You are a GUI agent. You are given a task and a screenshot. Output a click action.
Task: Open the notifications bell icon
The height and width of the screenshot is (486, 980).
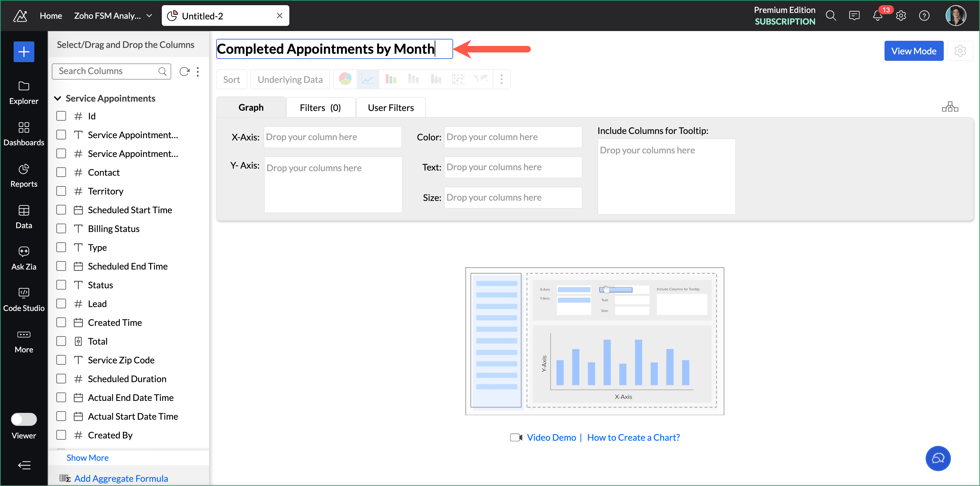pyautogui.click(x=877, y=16)
